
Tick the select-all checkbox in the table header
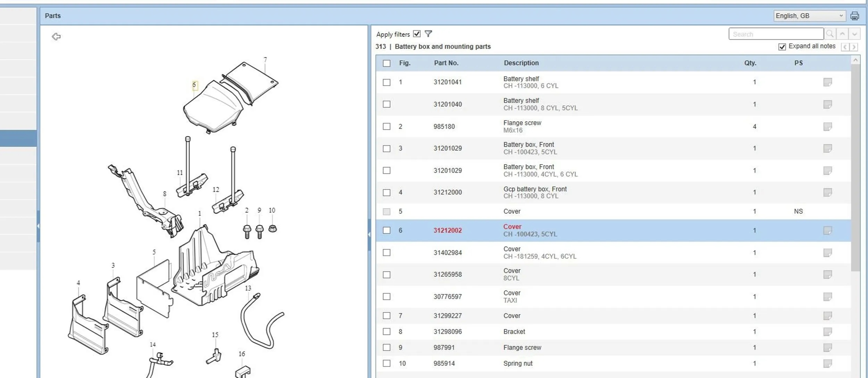pyautogui.click(x=386, y=63)
